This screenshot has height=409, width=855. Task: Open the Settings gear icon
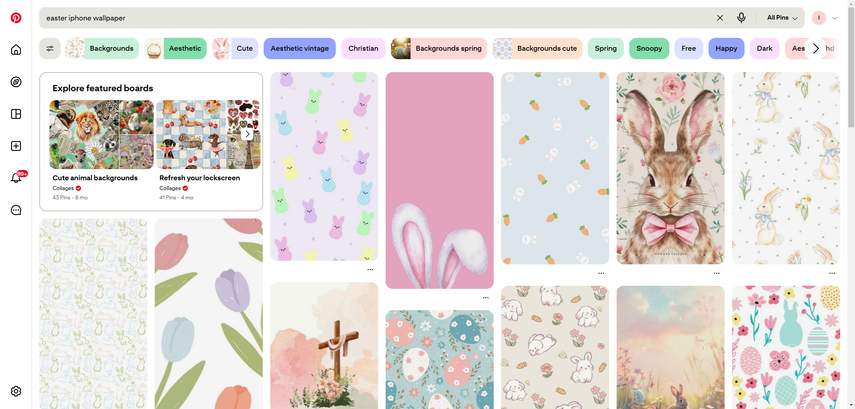pos(16,391)
